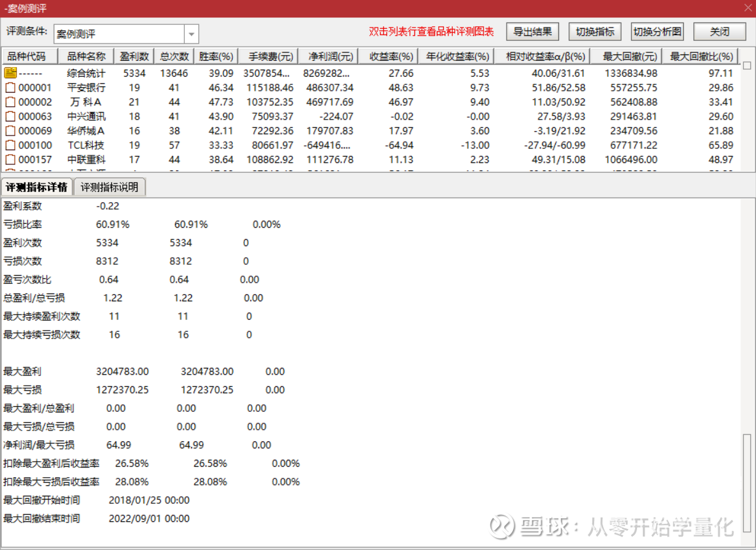Select the document icon next to 万科A
756x550 pixels.
point(10,102)
